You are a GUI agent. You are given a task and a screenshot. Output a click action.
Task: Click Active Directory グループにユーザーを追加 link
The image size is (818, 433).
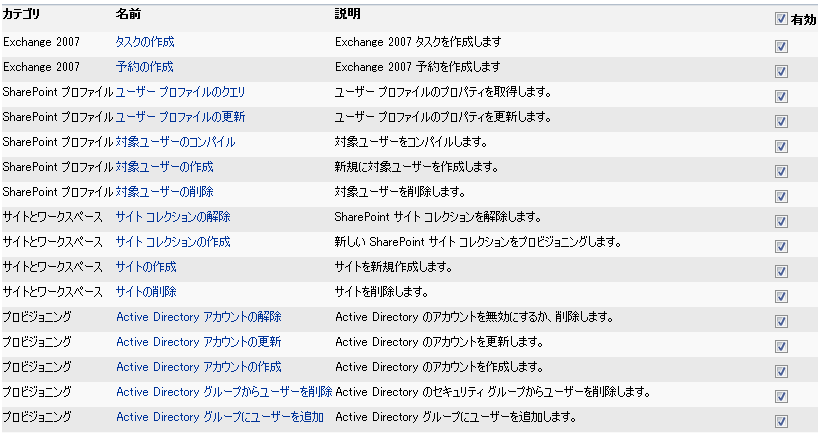219,417
